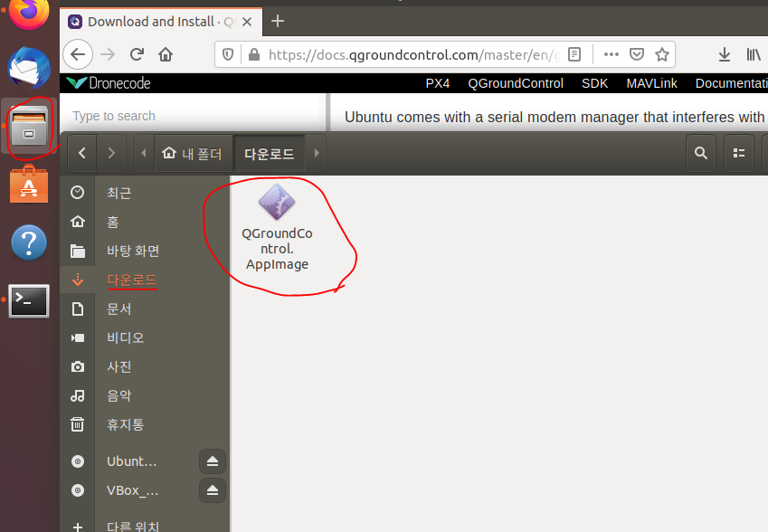Toggle reader view in address bar
The height and width of the screenshot is (532, 768).
(574, 54)
